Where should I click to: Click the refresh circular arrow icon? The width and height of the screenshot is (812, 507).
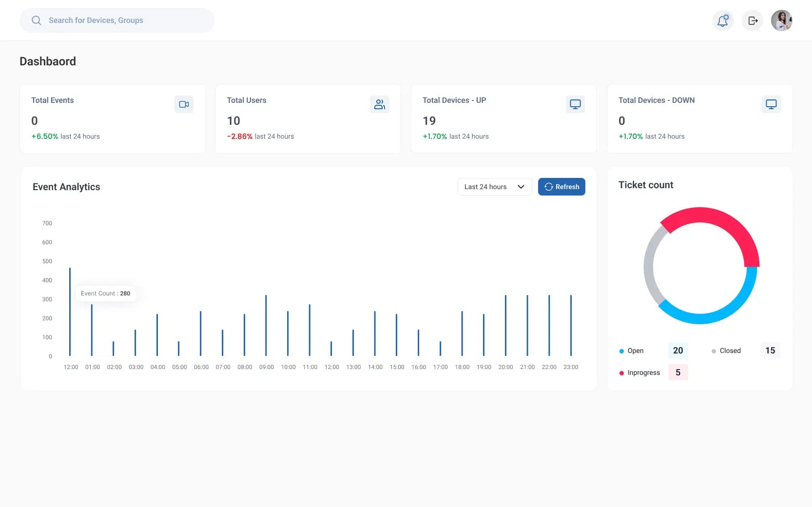coord(549,186)
